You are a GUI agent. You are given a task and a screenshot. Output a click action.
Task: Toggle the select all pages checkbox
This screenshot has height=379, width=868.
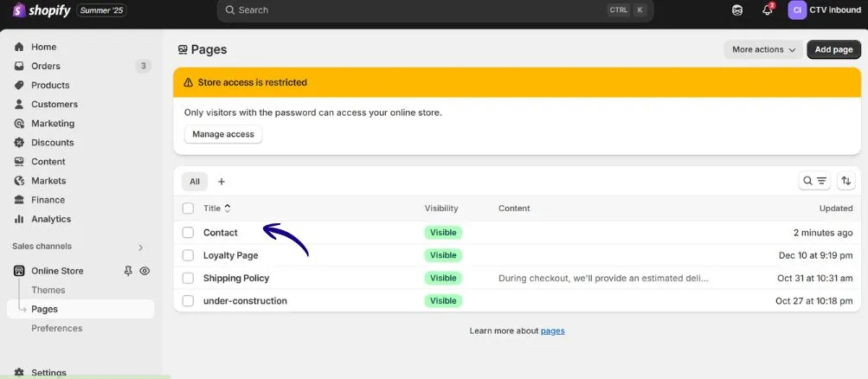coord(188,209)
